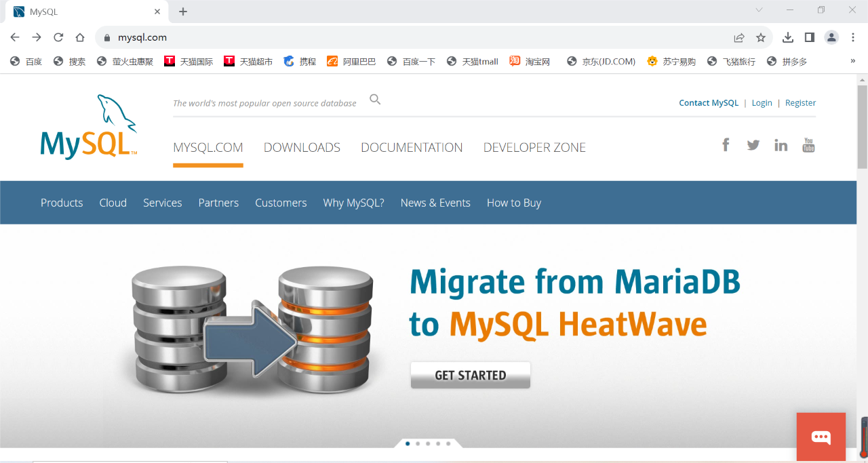Go forward to the next page
Viewport: 868px width, 463px height.
point(37,37)
